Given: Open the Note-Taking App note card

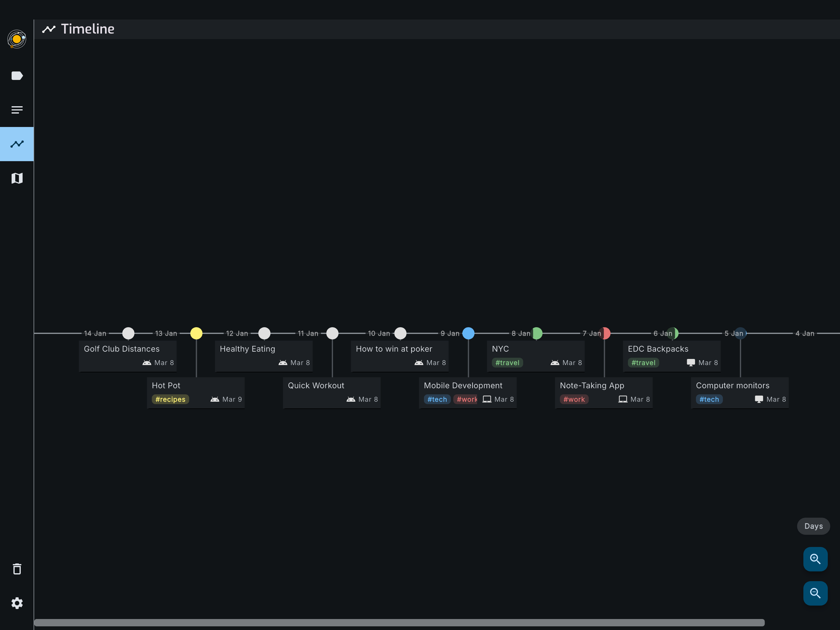Looking at the screenshot, I should coord(604,393).
